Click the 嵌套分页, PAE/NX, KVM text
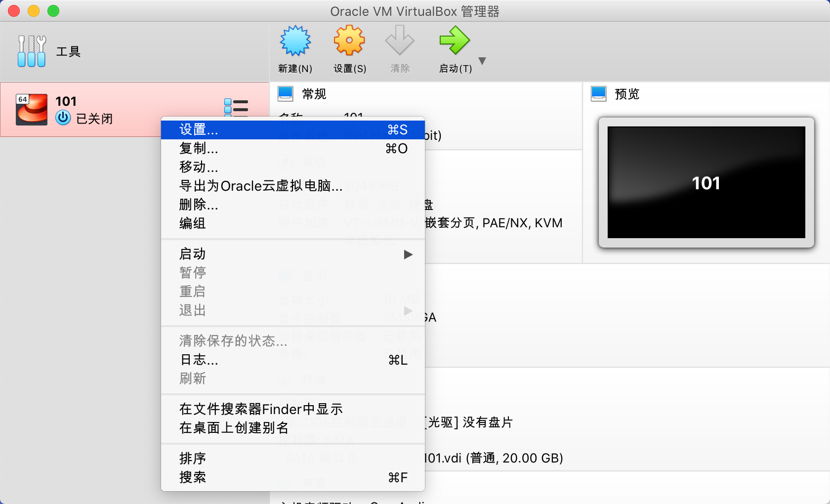Viewport: 830px width, 504px height. (494, 223)
